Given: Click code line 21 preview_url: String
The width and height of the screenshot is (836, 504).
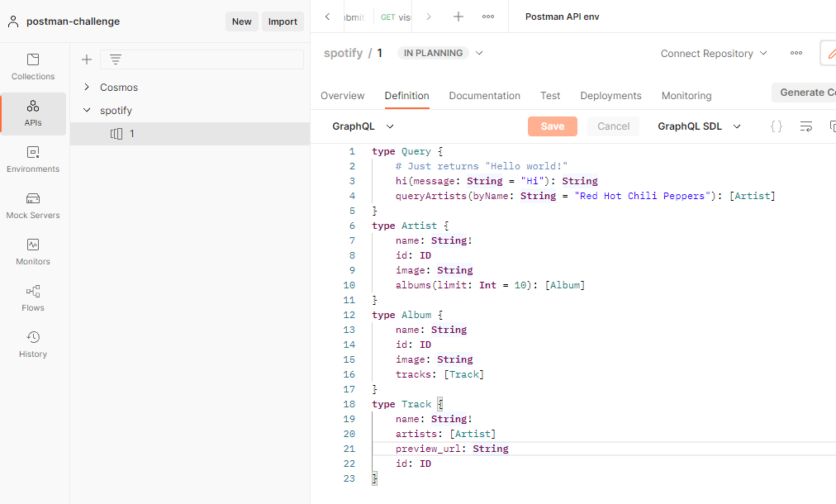Looking at the screenshot, I should click(452, 449).
